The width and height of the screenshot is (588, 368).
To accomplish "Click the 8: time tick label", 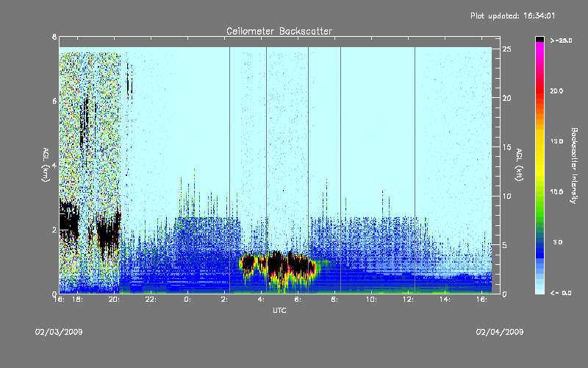I will (334, 300).
